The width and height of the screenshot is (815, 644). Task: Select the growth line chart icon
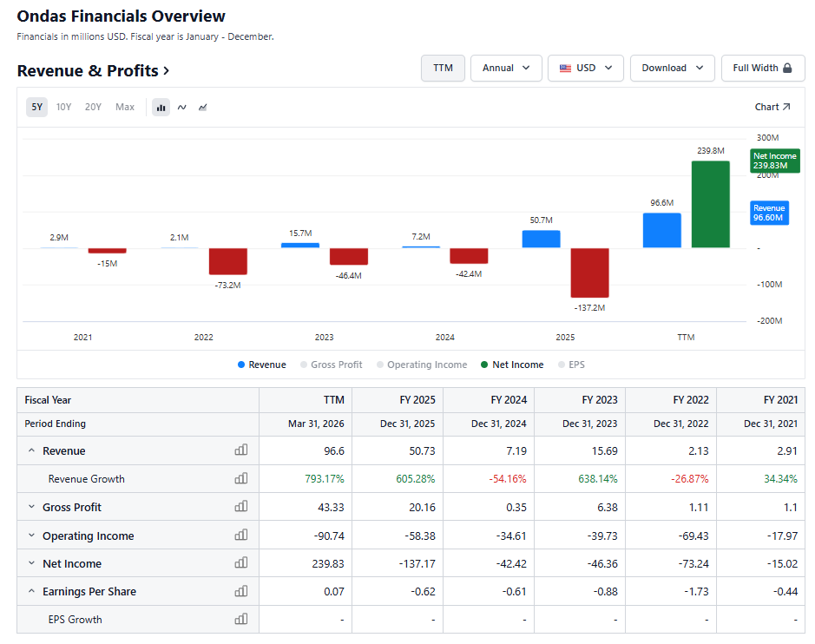(x=203, y=108)
